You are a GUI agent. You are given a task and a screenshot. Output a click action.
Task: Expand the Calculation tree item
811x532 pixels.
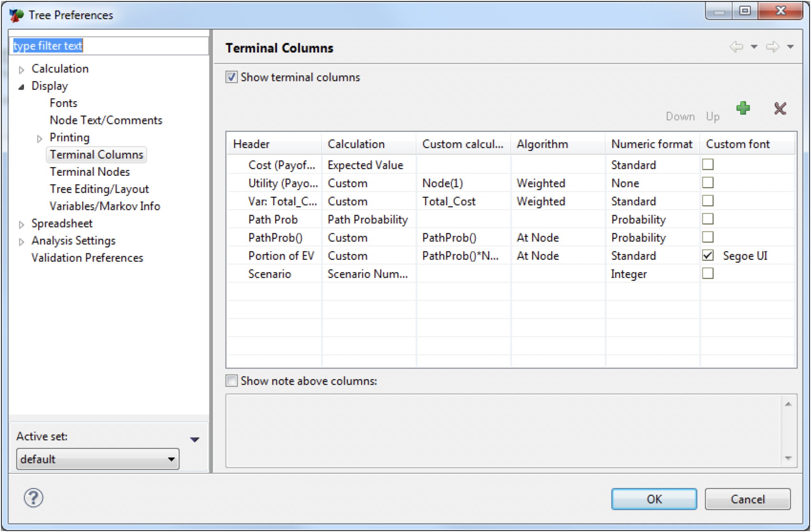(x=21, y=69)
